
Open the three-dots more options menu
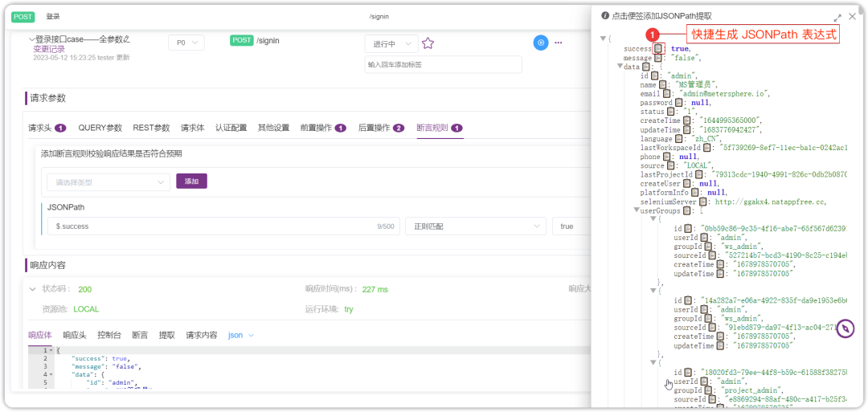558,43
